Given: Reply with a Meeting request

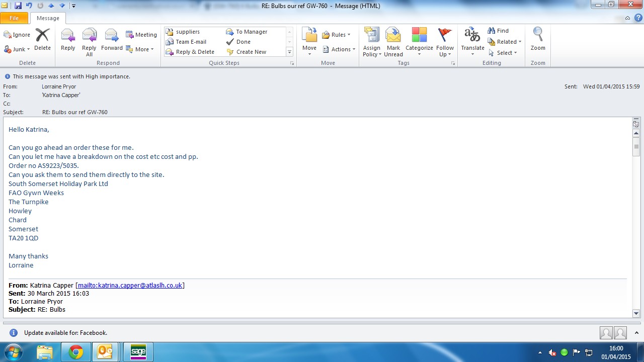Looking at the screenshot, I should 141,35.
